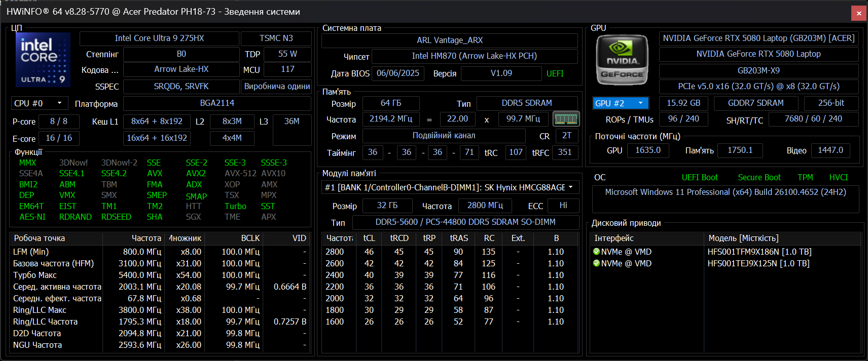Select the Турбо Макс operating point row

(35, 275)
